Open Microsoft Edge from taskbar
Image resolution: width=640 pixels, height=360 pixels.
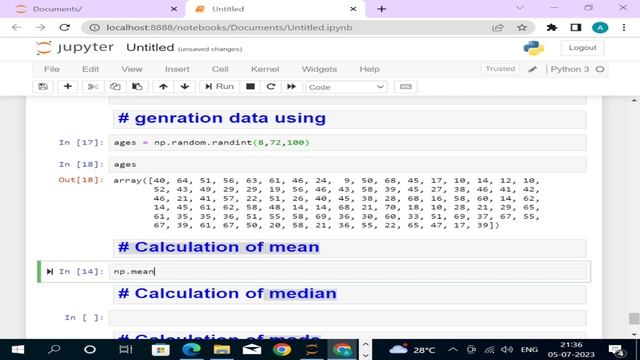tap(191, 350)
